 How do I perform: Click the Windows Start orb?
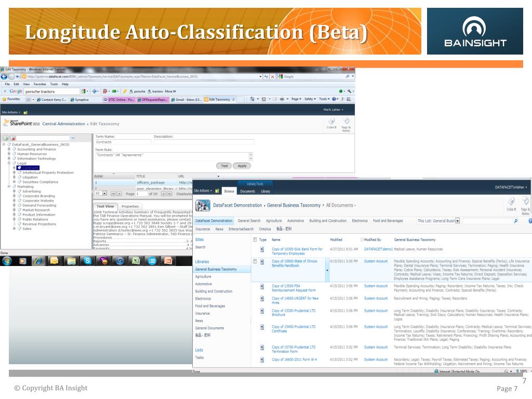click(7, 261)
